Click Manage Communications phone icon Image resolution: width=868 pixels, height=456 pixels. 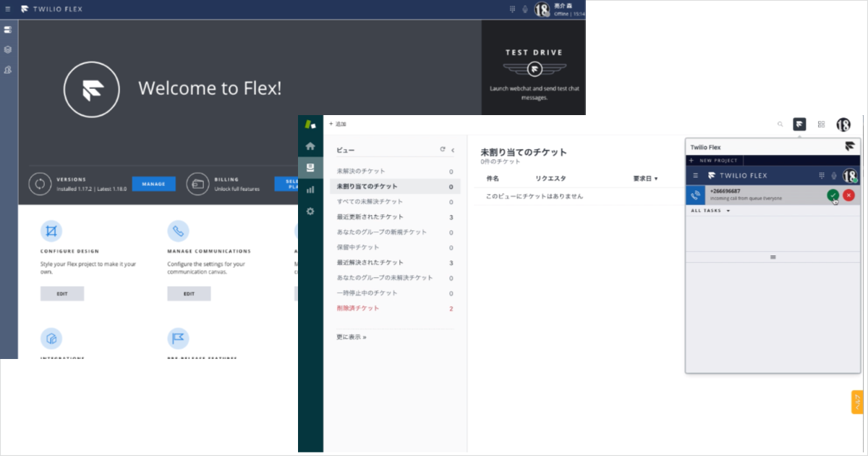pyautogui.click(x=178, y=231)
